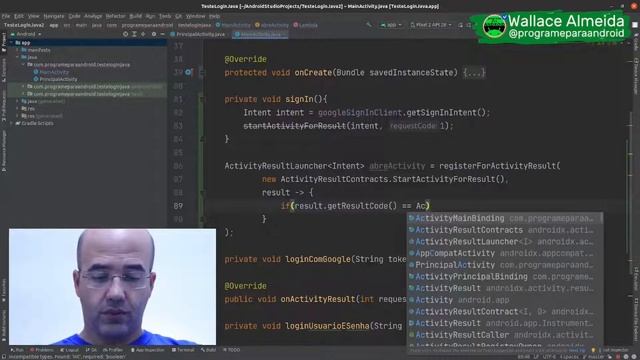Open the File menu
The width and height of the screenshot is (640, 360).
(x=6, y=16)
